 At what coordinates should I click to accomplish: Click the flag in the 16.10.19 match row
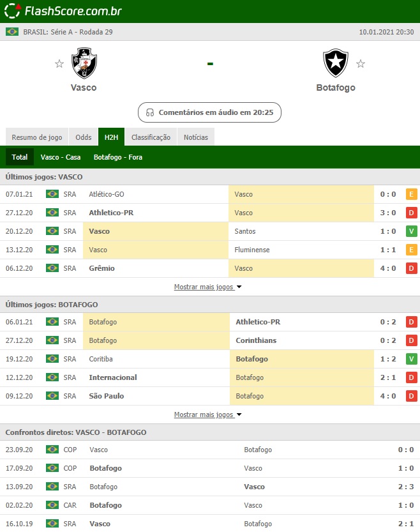tap(52, 523)
